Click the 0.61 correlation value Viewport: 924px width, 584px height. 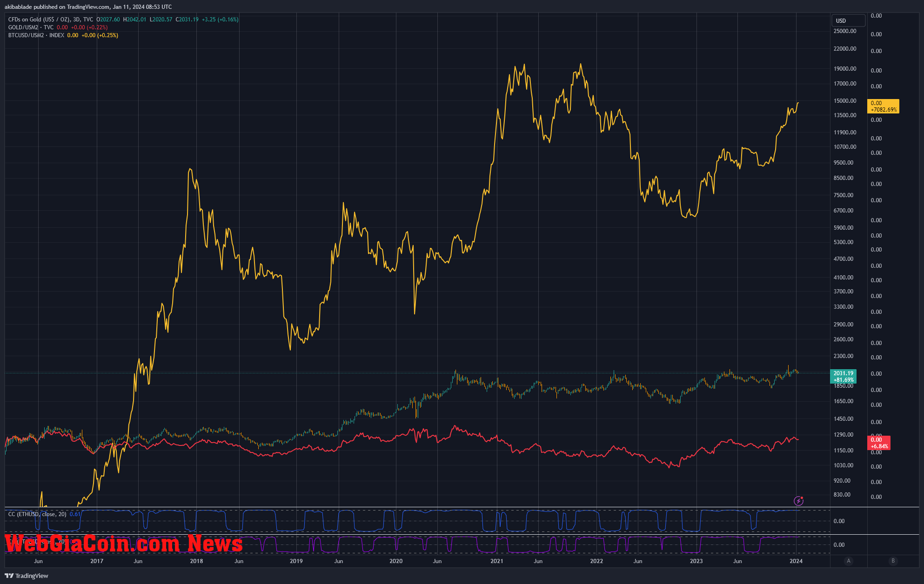75,514
